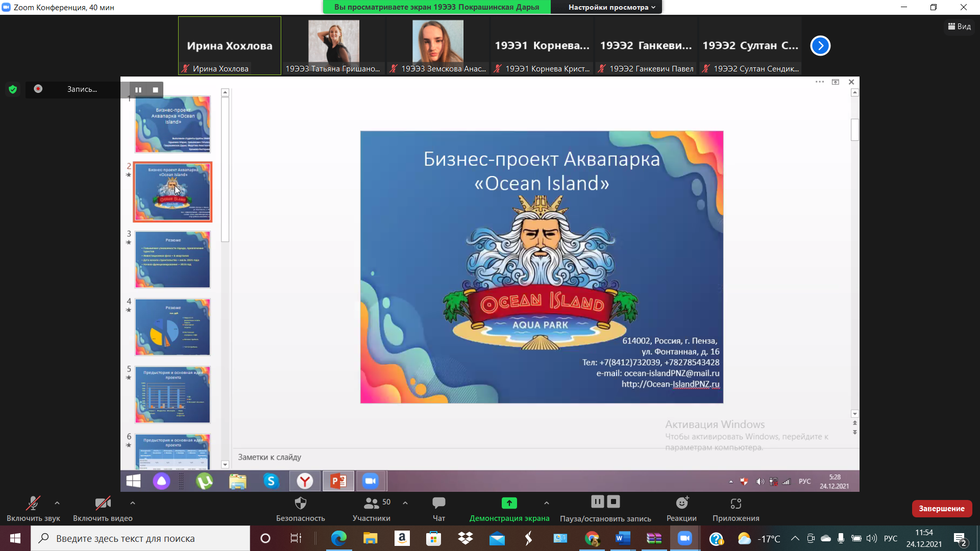980x551 pixels.
Task: Stop recording in the bottom toolbar
Action: coord(614,502)
